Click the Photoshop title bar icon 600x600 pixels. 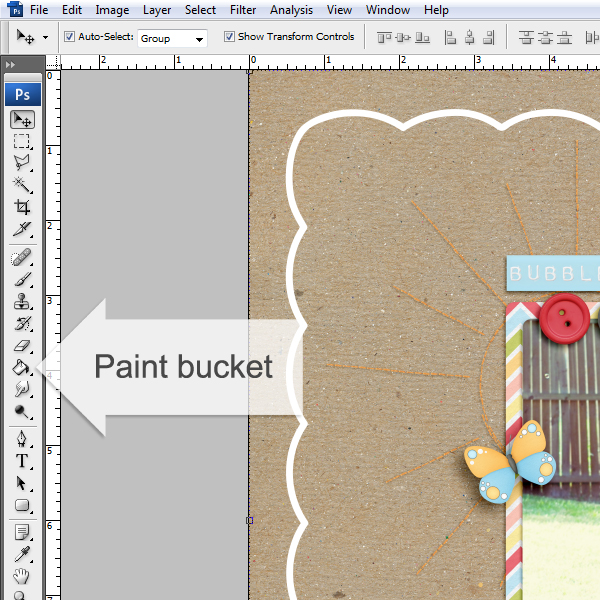[15, 10]
